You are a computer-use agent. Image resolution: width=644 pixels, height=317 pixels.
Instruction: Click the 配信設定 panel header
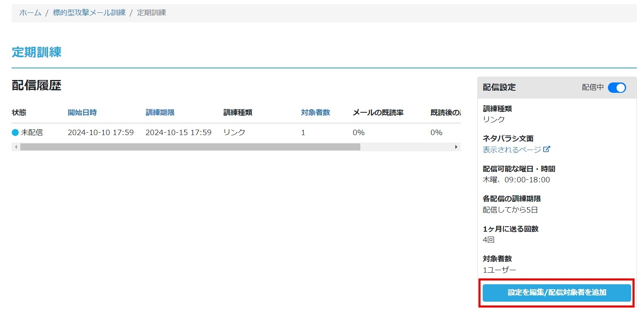[499, 88]
